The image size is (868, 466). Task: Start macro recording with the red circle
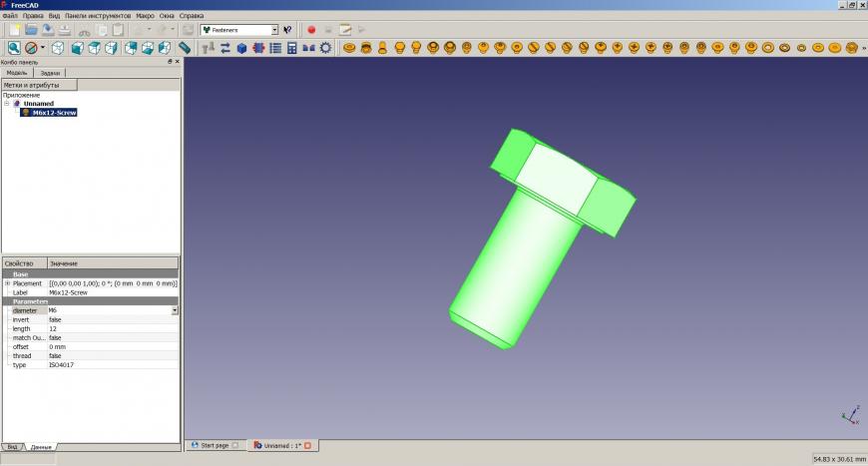click(311, 30)
